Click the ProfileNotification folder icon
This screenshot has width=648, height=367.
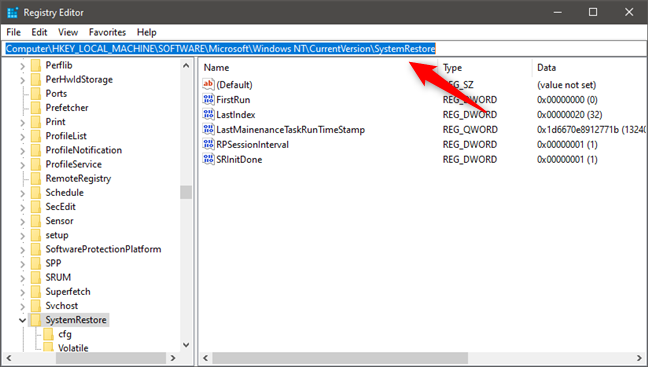click(x=36, y=150)
